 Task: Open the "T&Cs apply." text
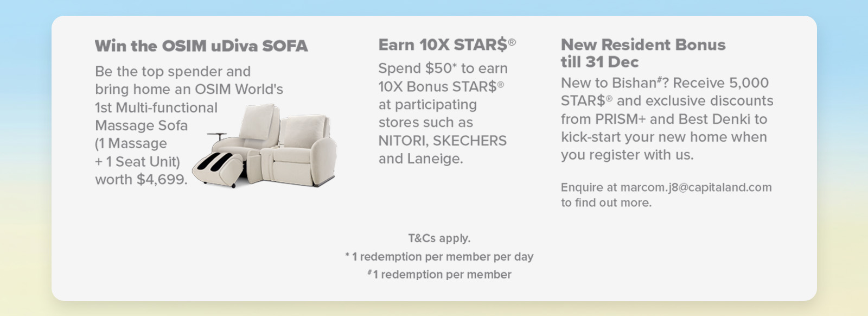pyautogui.click(x=439, y=238)
